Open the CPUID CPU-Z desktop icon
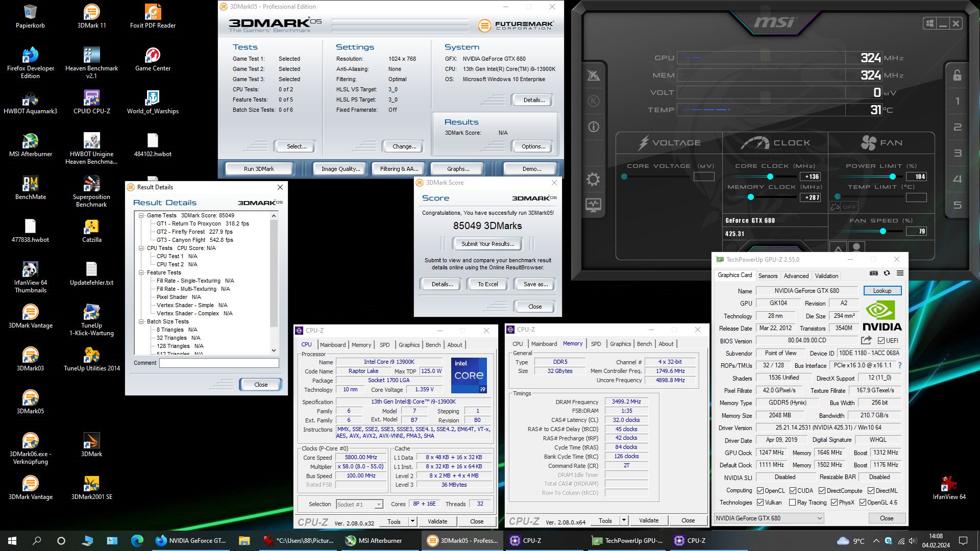This screenshot has height=551, width=980. point(92,102)
